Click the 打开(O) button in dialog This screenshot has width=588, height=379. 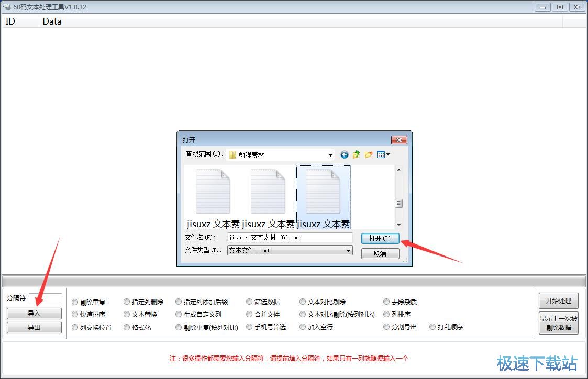[x=380, y=238]
